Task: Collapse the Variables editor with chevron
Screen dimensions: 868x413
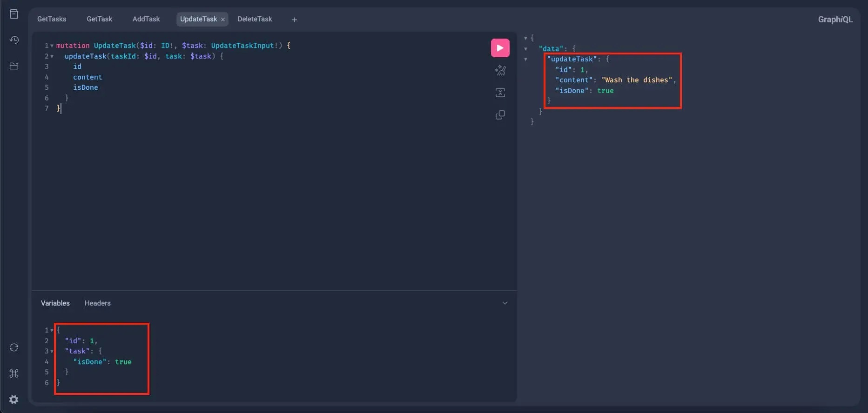Action: pos(505,303)
